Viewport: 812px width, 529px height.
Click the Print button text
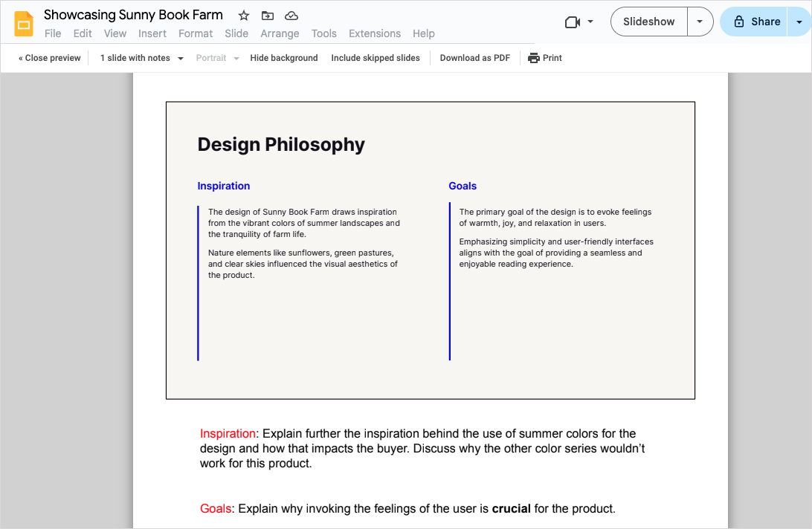pyautogui.click(x=552, y=58)
